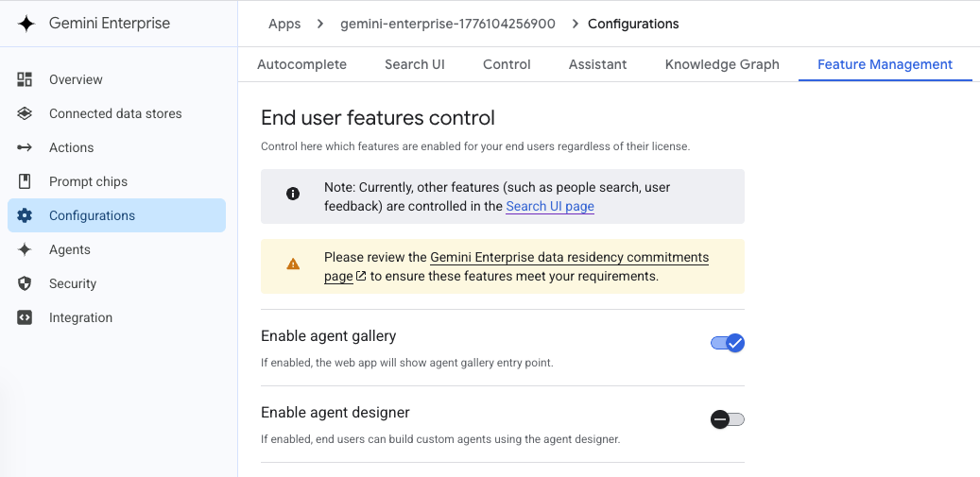Viewport: 980px width, 477px height.
Task: Open Prompt chips section
Action: coord(117,181)
